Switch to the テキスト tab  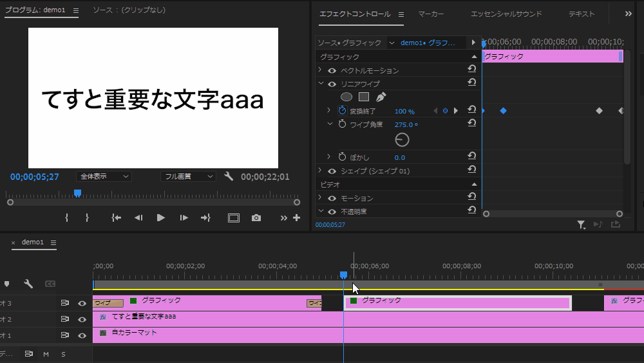582,14
